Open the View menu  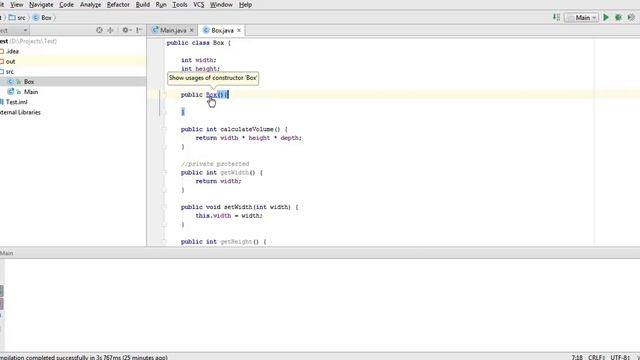tap(16, 5)
